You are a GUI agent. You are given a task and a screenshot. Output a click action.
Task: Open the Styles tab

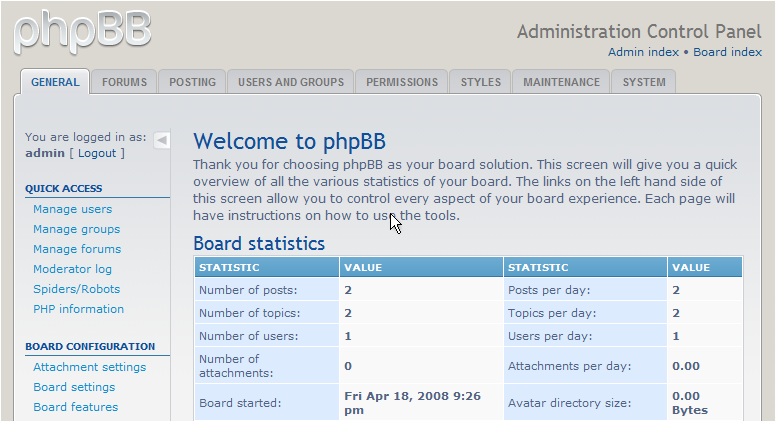point(481,82)
